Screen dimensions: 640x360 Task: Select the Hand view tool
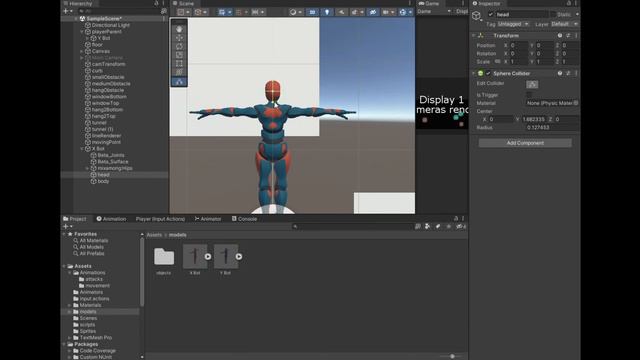[x=179, y=29]
